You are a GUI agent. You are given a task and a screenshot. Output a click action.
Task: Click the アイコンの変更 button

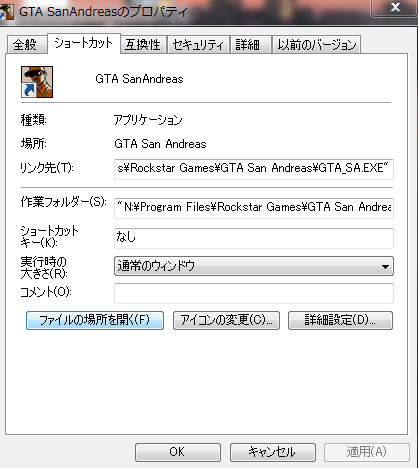[x=226, y=320]
